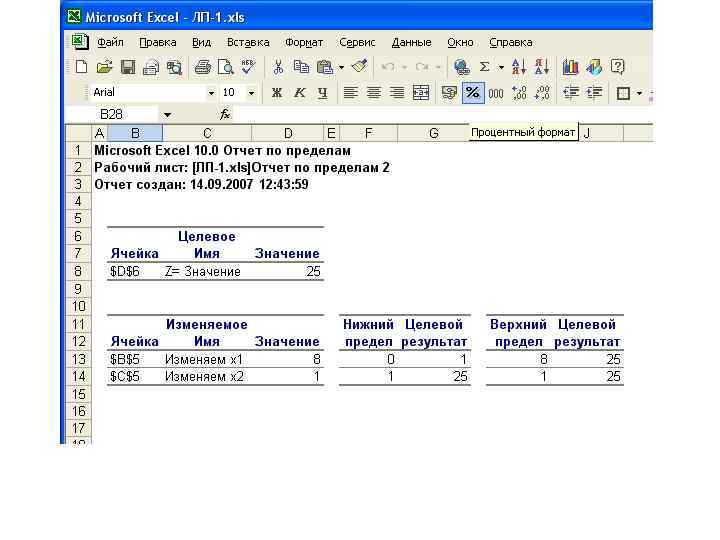Click the Excel workbook icon by Файл

(x=80, y=42)
